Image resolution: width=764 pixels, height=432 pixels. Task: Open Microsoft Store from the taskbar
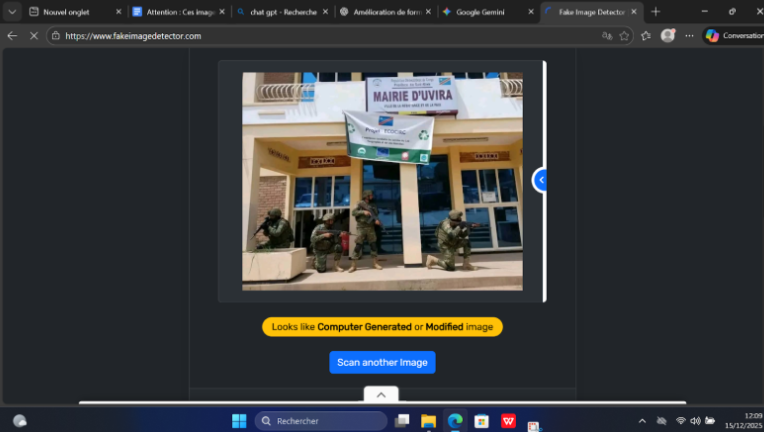coord(481,421)
